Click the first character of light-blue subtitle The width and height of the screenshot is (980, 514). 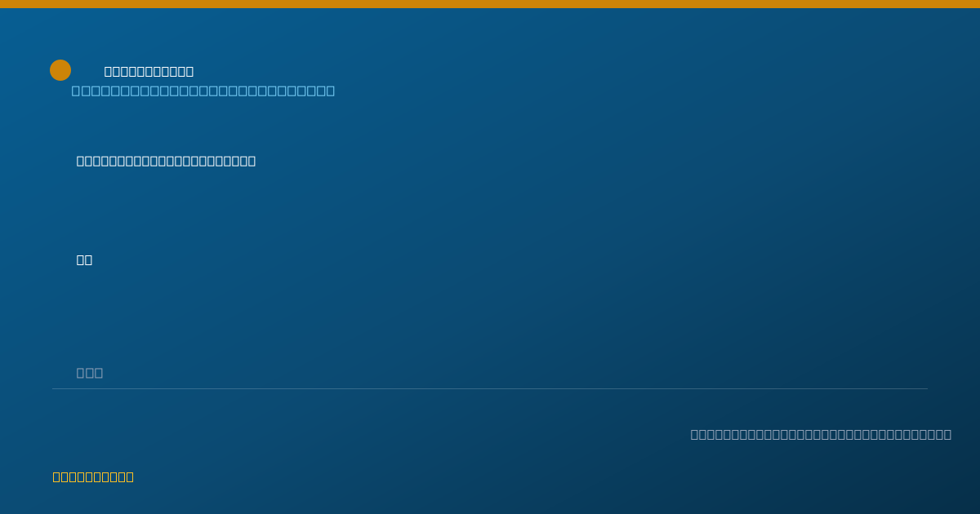tap(76, 91)
